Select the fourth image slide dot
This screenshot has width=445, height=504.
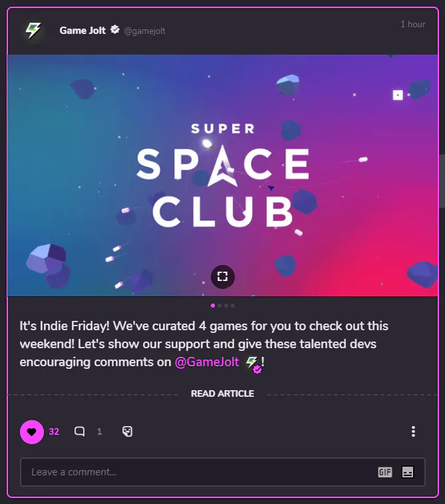[233, 306]
